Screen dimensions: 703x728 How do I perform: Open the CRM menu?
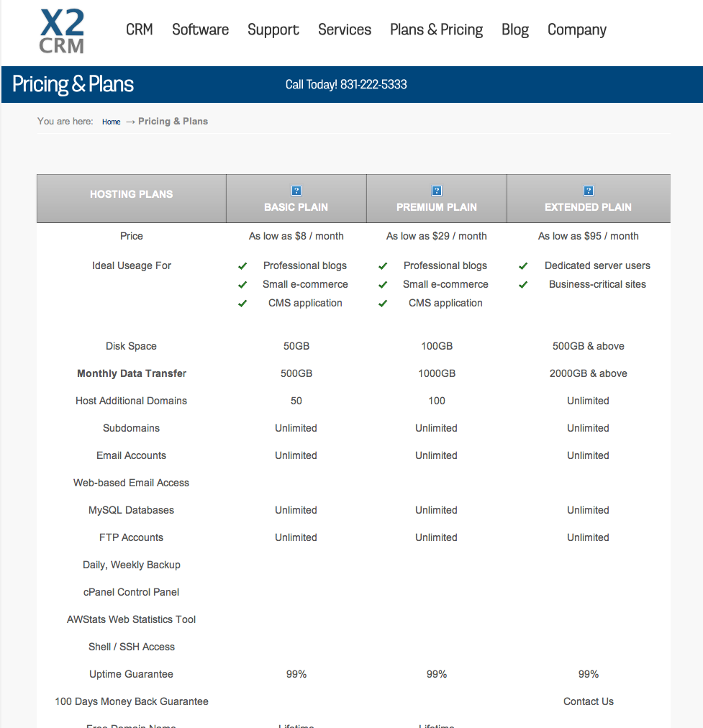coord(139,29)
